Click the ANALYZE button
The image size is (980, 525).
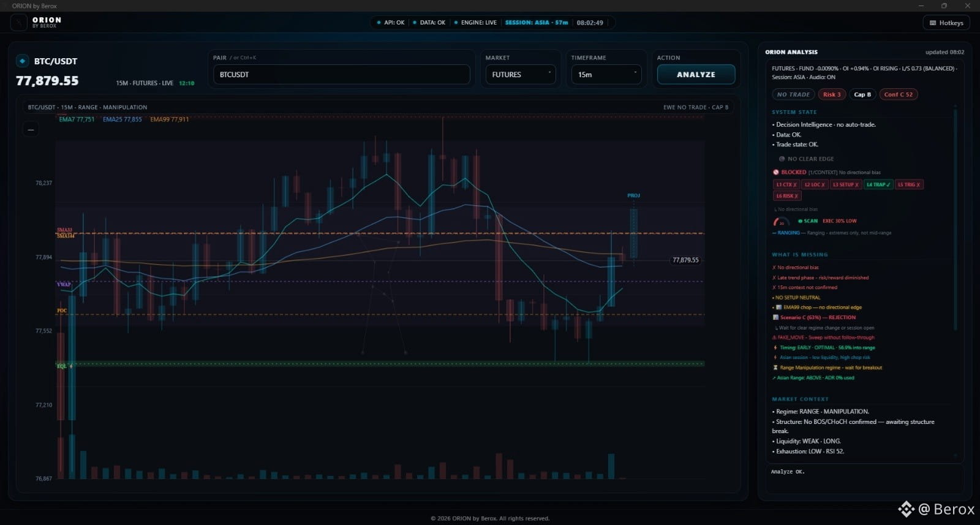pos(696,74)
